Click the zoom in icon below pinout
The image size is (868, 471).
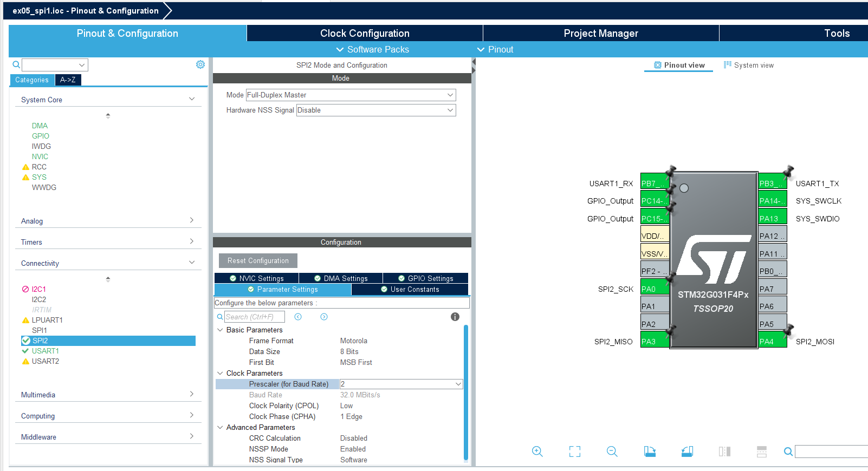[x=537, y=452]
